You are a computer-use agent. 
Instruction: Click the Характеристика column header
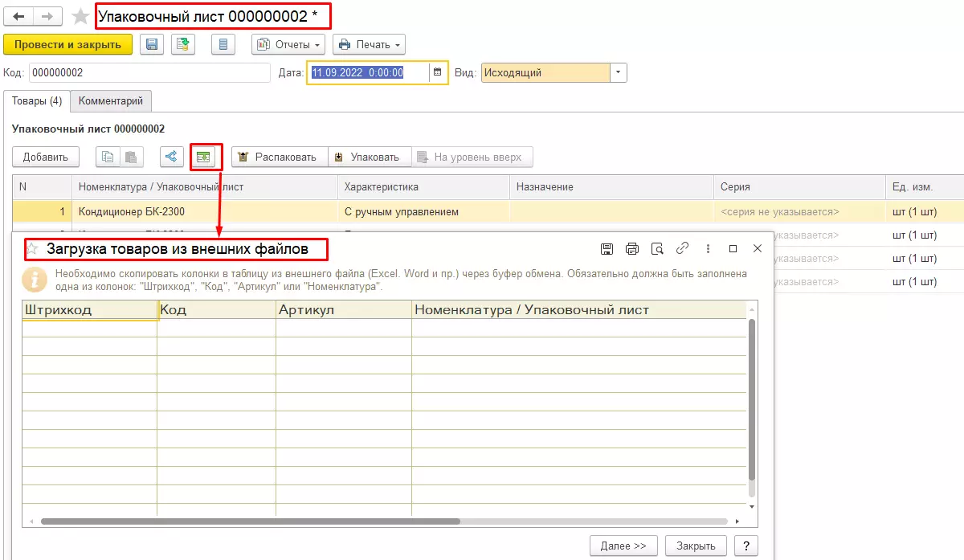[423, 186]
